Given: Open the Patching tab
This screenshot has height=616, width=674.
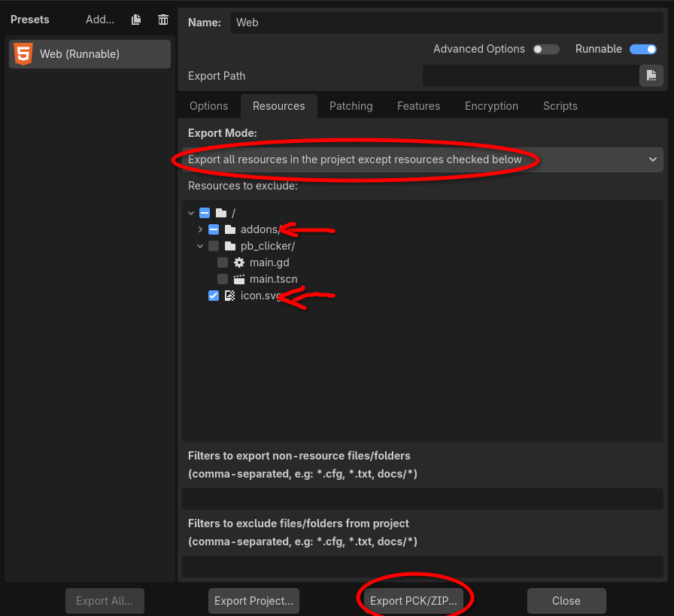Looking at the screenshot, I should coord(351,106).
